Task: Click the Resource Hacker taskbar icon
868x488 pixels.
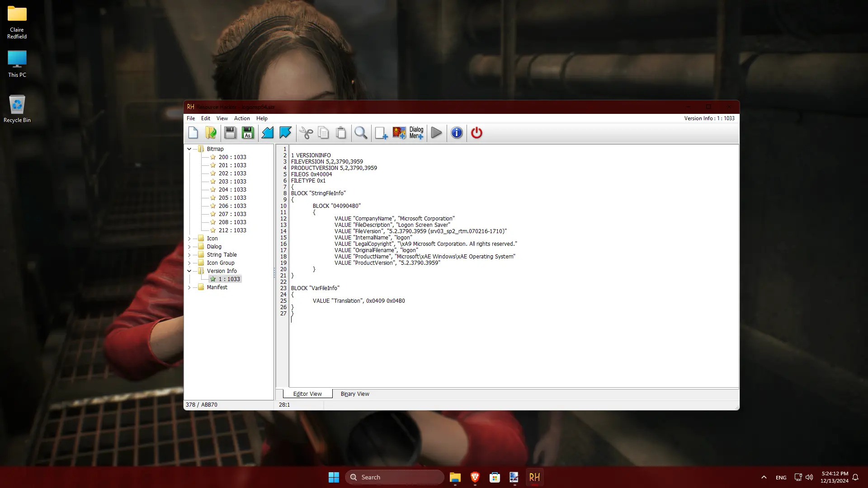Action: (534, 477)
